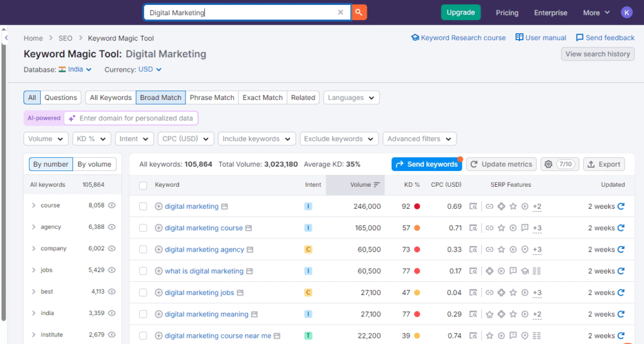Add digital marketing course with plus icon

pyautogui.click(x=158, y=228)
